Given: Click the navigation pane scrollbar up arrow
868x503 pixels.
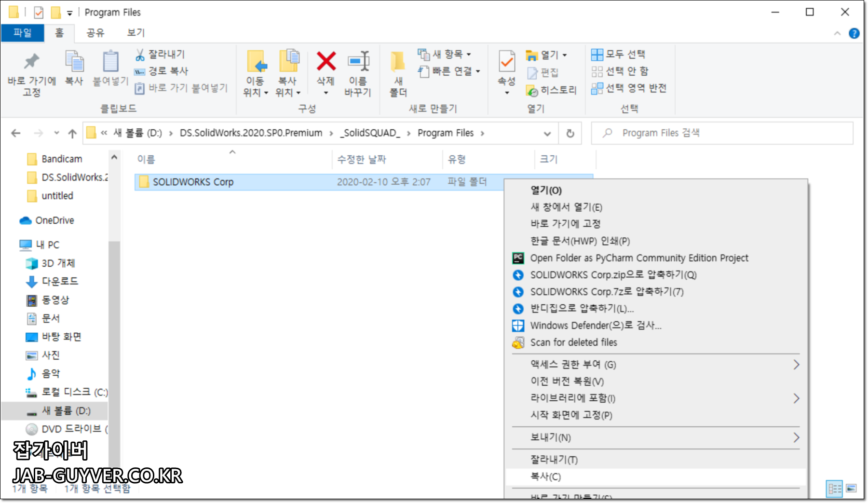Looking at the screenshot, I should click(x=114, y=157).
